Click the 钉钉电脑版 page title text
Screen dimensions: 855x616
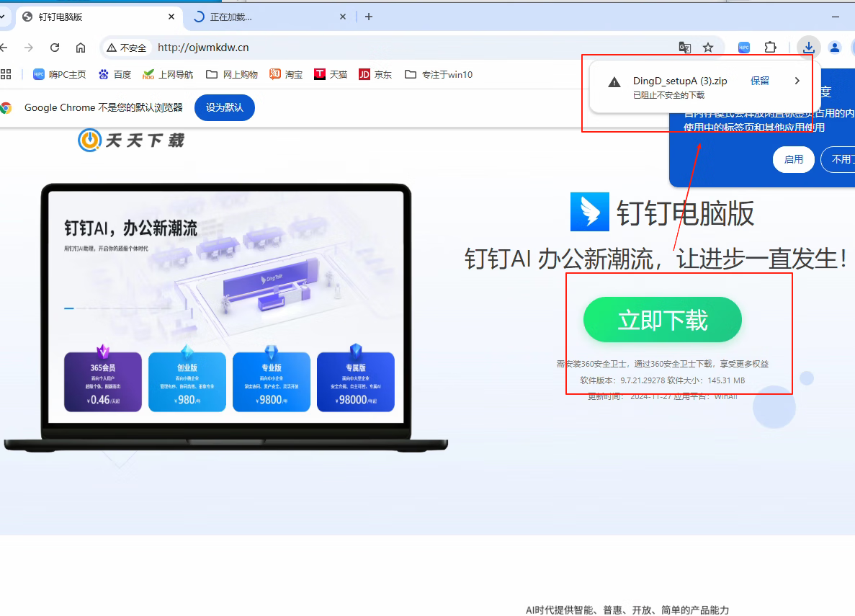(686, 213)
